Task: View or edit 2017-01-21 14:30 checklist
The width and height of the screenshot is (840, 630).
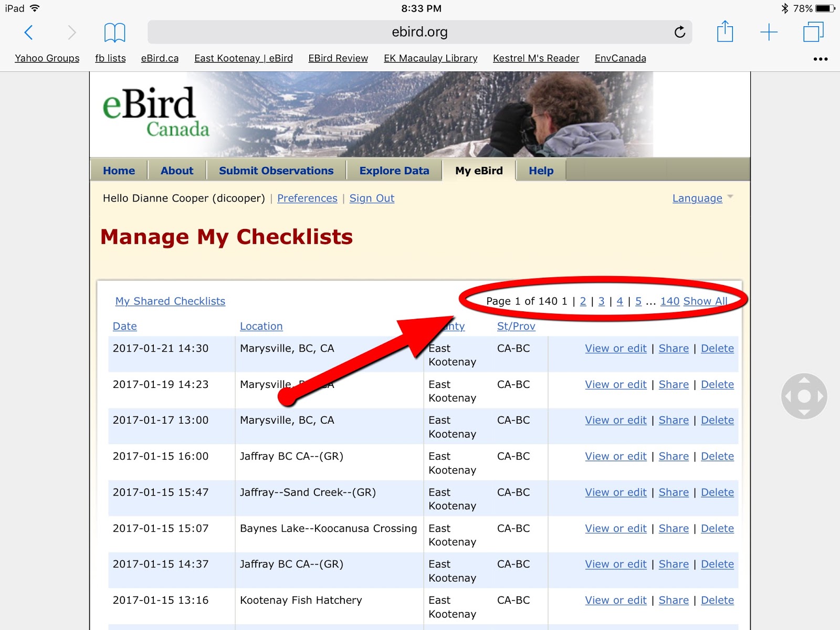Action: (616, 349)
